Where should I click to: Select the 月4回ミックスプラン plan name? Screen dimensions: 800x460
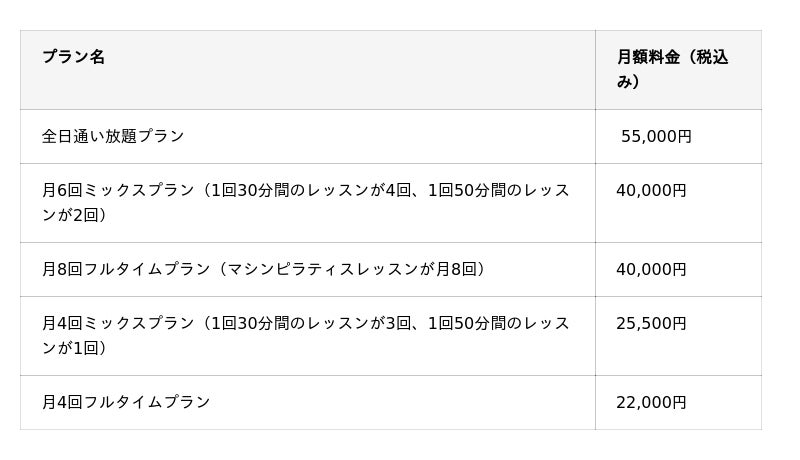click(x=118, y=323)
